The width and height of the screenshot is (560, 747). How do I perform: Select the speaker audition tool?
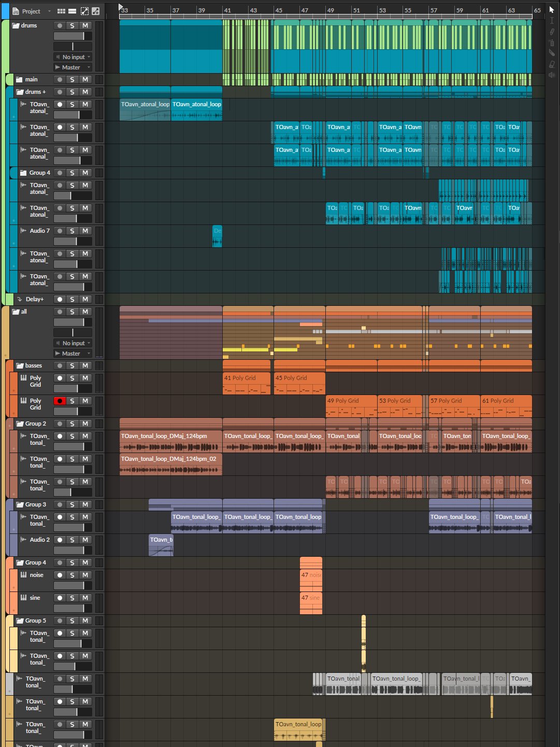point(552,75)
